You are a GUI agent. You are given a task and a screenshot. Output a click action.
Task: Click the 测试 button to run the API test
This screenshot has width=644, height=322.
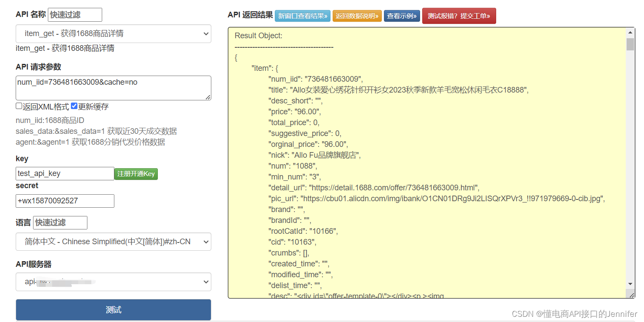(x=113, y=309)
